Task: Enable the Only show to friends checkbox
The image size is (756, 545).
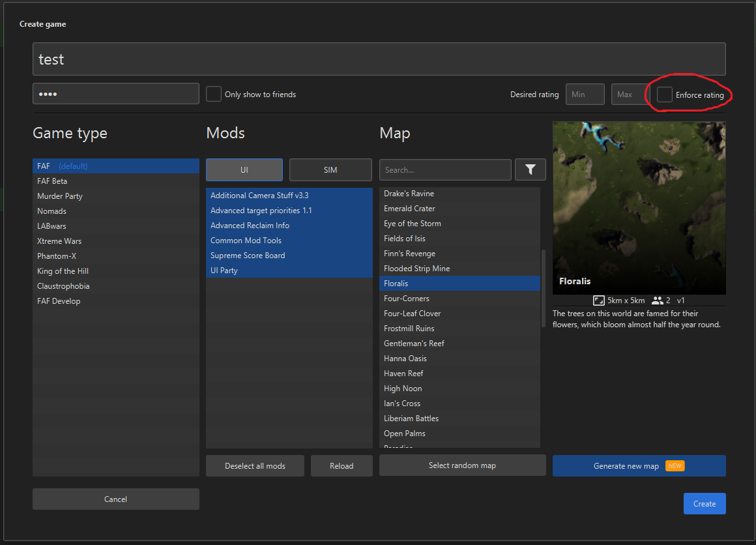Action: point(214,94)
